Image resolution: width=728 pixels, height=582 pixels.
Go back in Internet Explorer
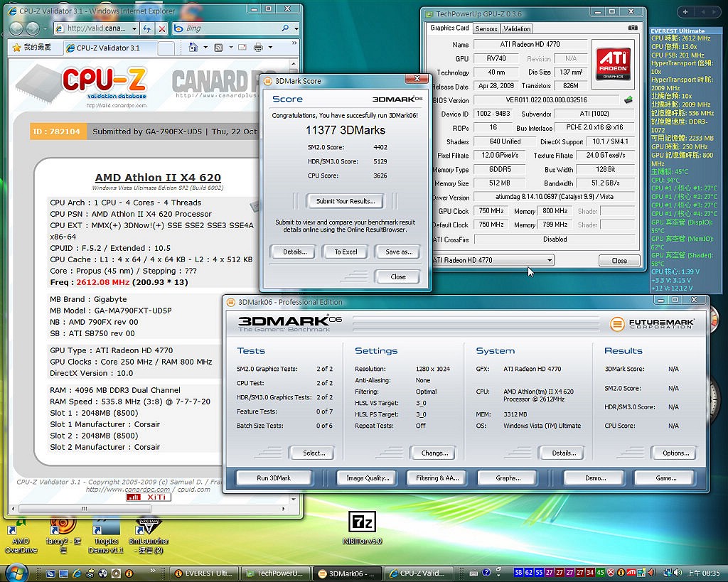(x=16, y=28)
